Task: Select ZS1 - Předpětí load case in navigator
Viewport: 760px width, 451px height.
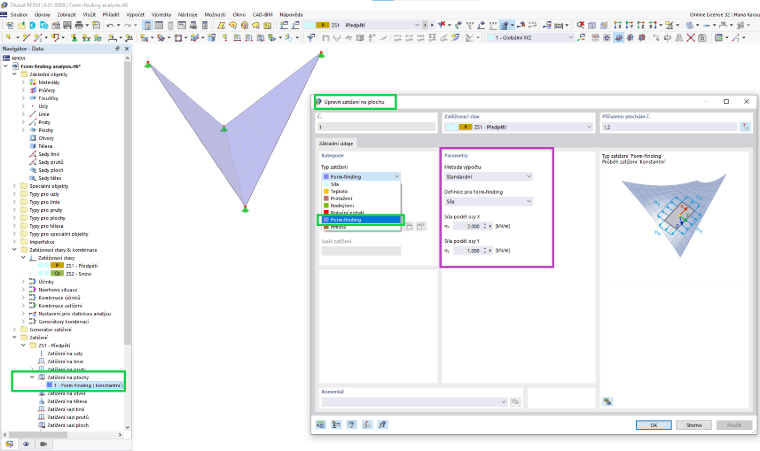Action: pyautogui.click(x=81, y=266)
